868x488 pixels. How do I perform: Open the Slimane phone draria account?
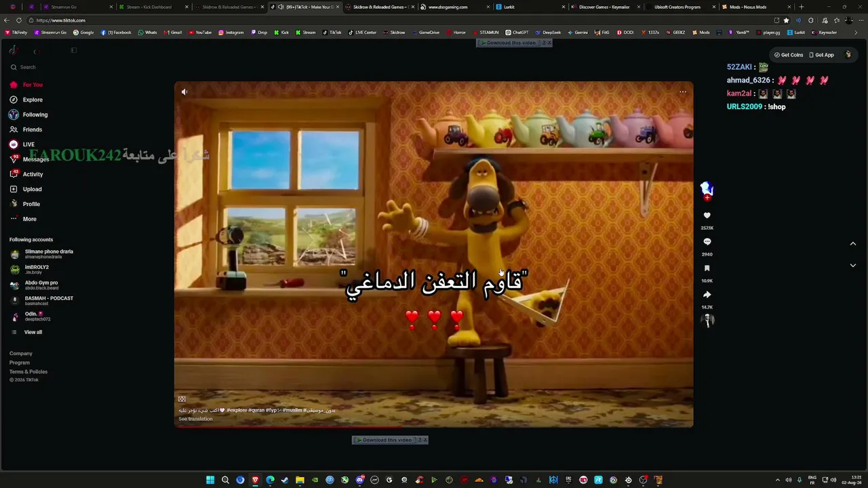click(42, 254)
